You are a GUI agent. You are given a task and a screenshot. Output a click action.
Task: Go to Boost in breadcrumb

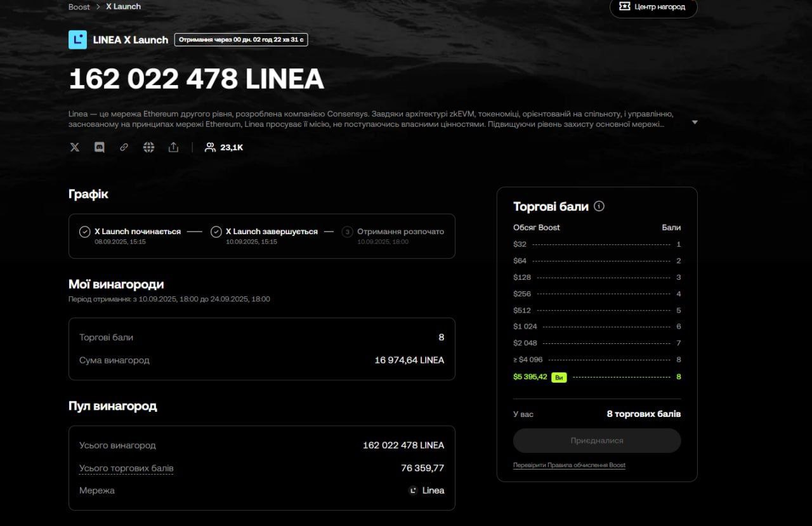[79, 6]
